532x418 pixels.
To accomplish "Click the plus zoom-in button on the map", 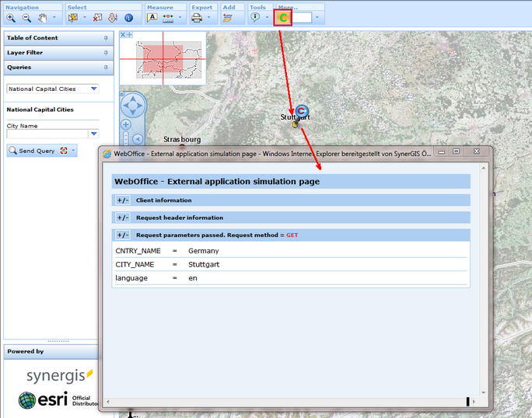I will pos(126,125).
